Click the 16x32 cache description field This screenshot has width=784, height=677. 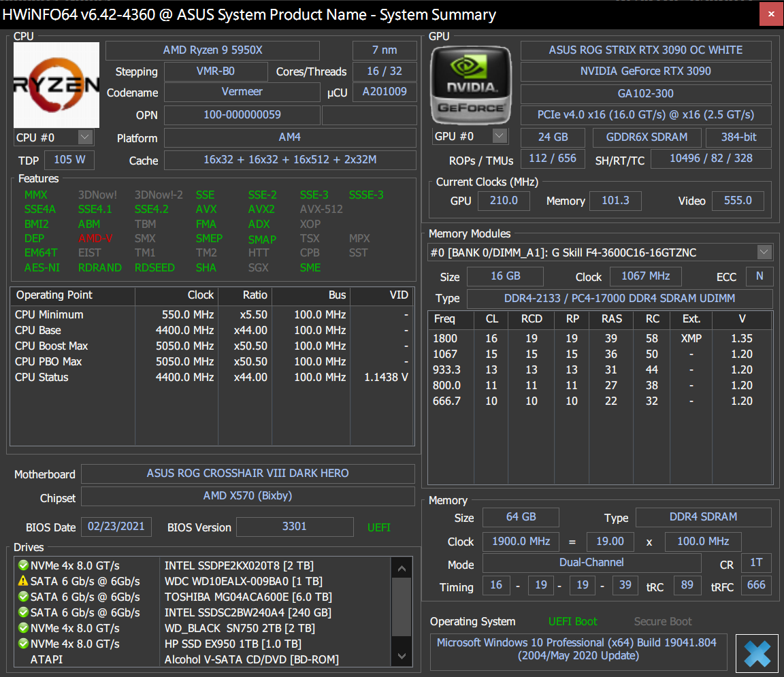(290, 160)
